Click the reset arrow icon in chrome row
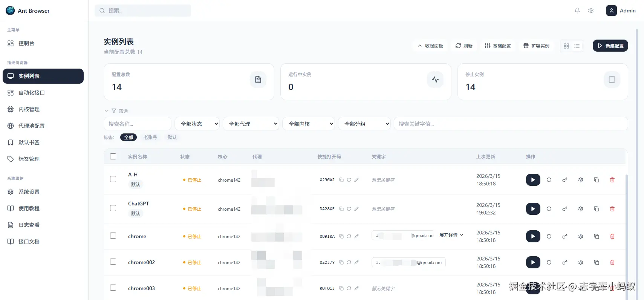The width and height of the screenshot is (644, 300). pyautogui.click(x=549, y=236)
